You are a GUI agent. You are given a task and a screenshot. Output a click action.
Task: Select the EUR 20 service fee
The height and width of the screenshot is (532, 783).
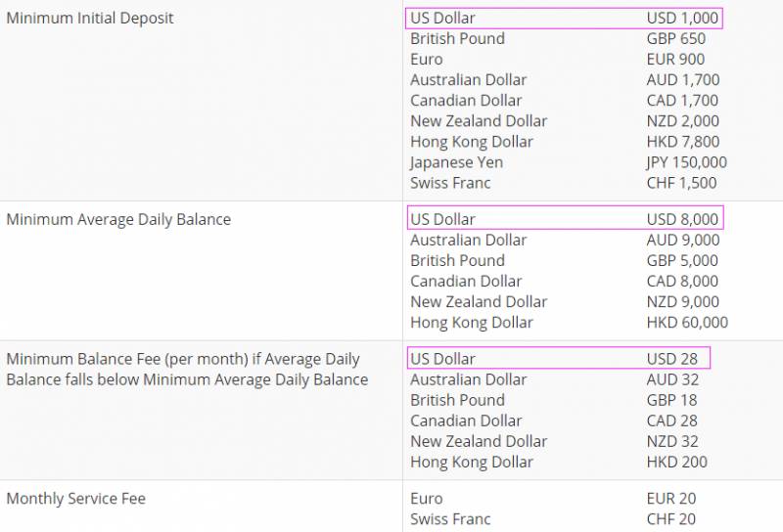coord(668,499)
